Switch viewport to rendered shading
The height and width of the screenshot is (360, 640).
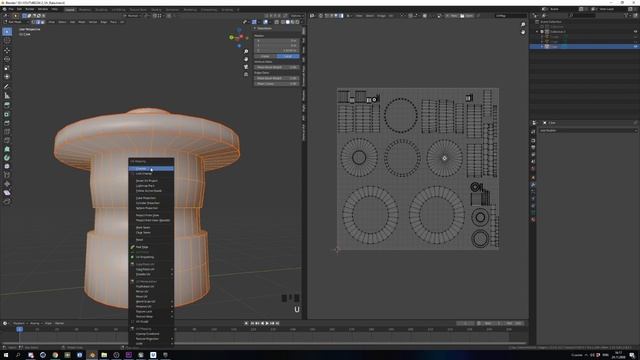[x=297, y=22]
